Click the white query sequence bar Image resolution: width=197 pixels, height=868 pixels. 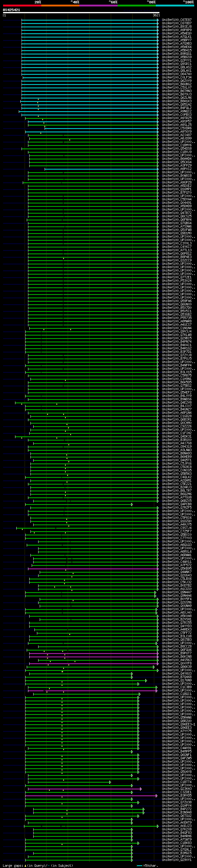coord(81,12)
